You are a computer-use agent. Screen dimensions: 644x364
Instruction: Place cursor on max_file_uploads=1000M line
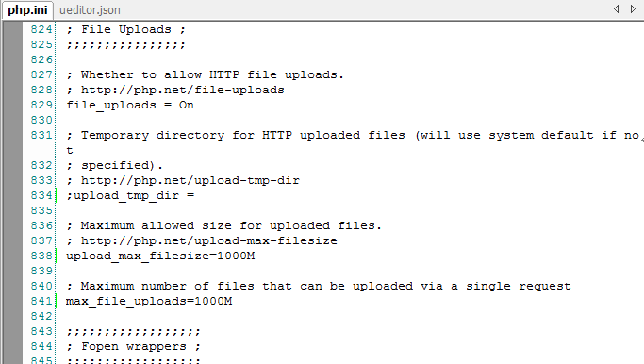(x=149, y=301)
